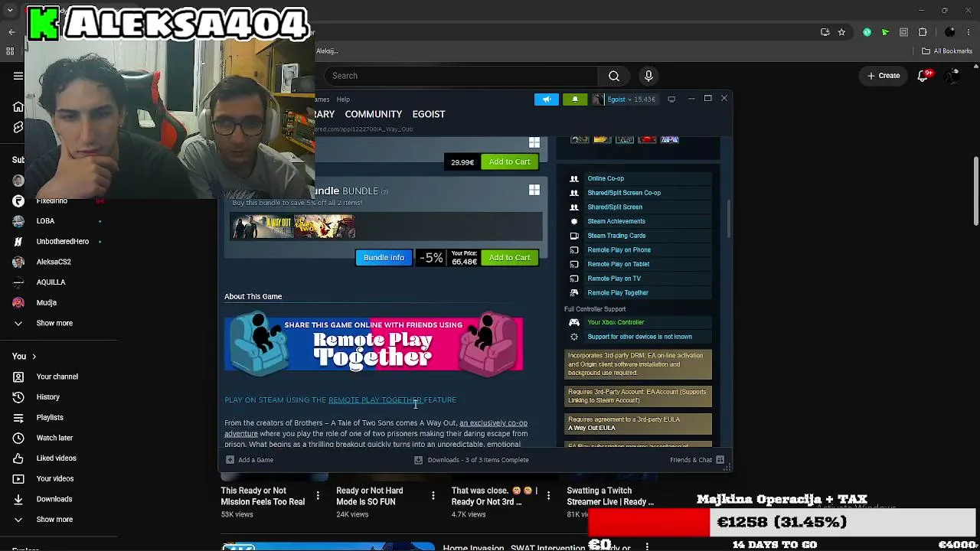
Task: Click the Steam Big Picture monitor icon
Action: [x=671, y=99]
